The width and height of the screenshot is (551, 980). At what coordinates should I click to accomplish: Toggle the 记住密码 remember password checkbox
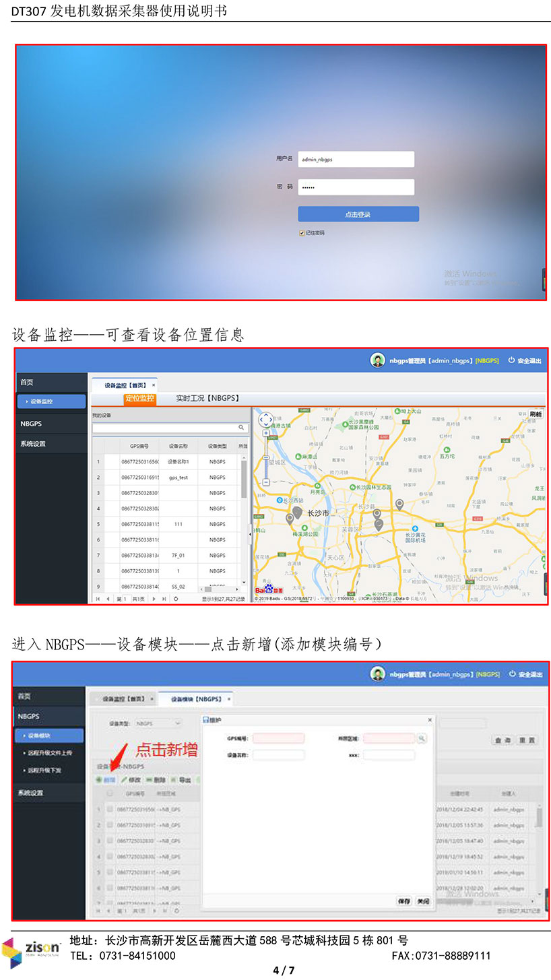coord(302,233)
